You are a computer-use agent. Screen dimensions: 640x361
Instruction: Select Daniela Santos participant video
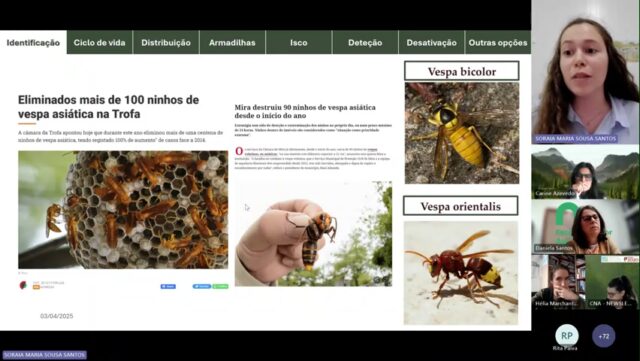(x=585, y=227)
